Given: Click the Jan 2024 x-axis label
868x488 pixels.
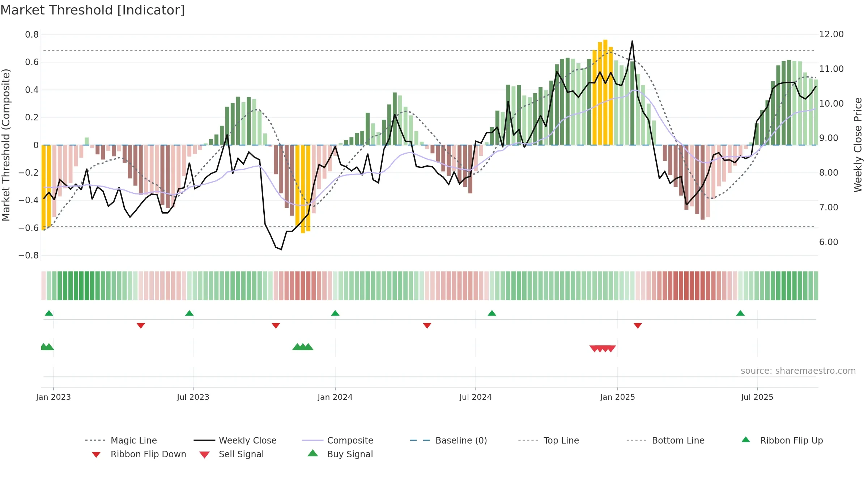Looking at the screenshot, I should (335, 397).
